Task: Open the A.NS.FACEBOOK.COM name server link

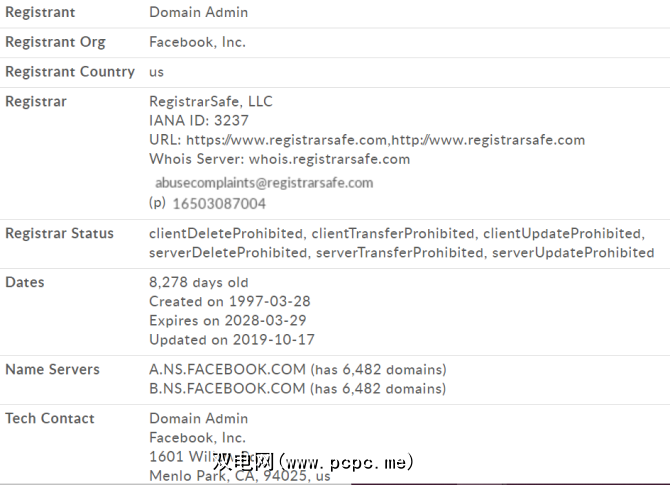Action: [x=227, y=369]
